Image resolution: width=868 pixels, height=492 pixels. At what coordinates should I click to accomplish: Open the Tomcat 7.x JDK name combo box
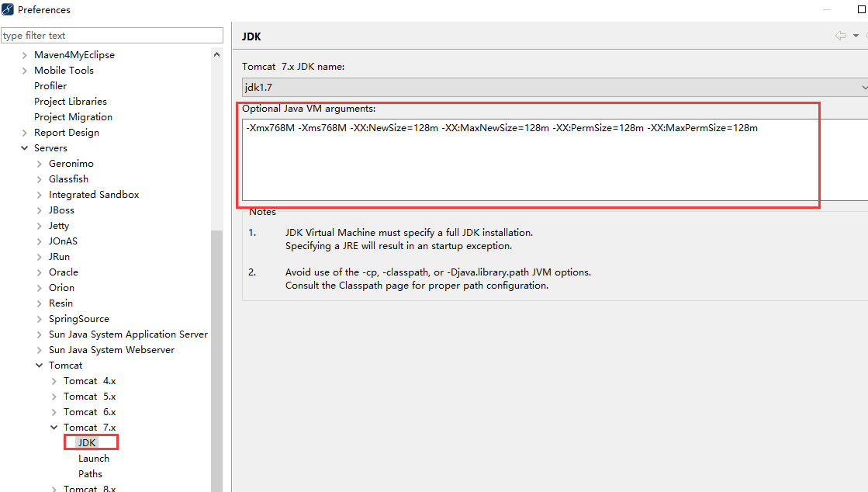point(555,87)
